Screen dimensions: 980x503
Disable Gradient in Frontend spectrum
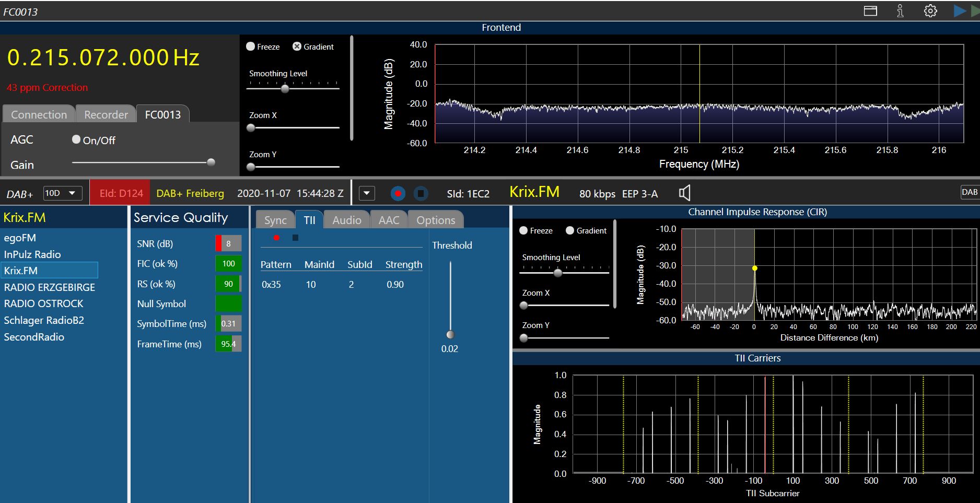coord(297,46)
